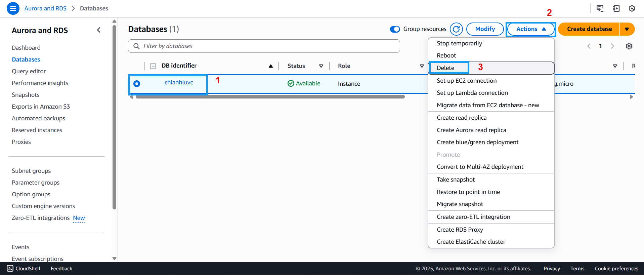Select Take snapshot menu item
Image resolution: width=644 pixels, height=275 pixels.
(x=491, y=180)
